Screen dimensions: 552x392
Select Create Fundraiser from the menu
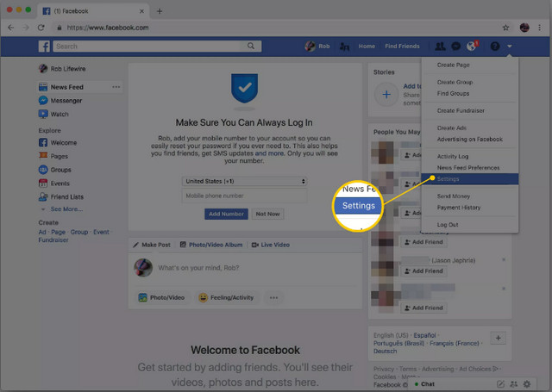click(x=461, y=111)
